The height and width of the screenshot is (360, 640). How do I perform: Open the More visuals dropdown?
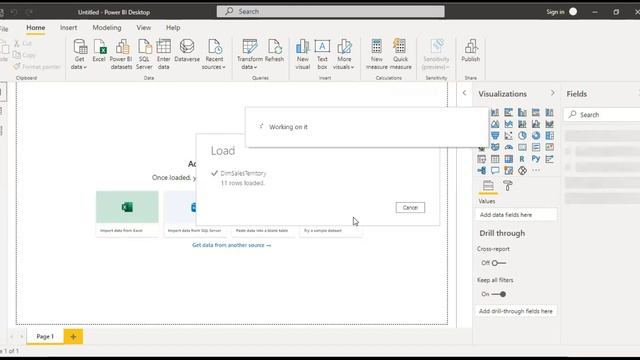[x=344, y=54]
